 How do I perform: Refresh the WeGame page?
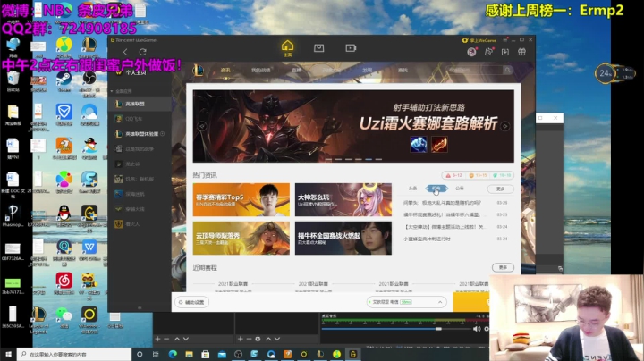pyautogui.click(x=142, y=52)
